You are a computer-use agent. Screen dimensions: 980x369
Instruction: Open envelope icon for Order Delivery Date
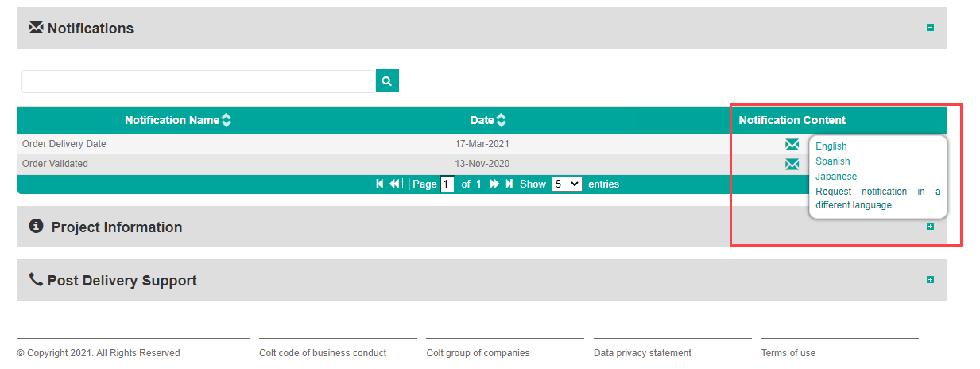pyautogui.click(x=792, y=145)
